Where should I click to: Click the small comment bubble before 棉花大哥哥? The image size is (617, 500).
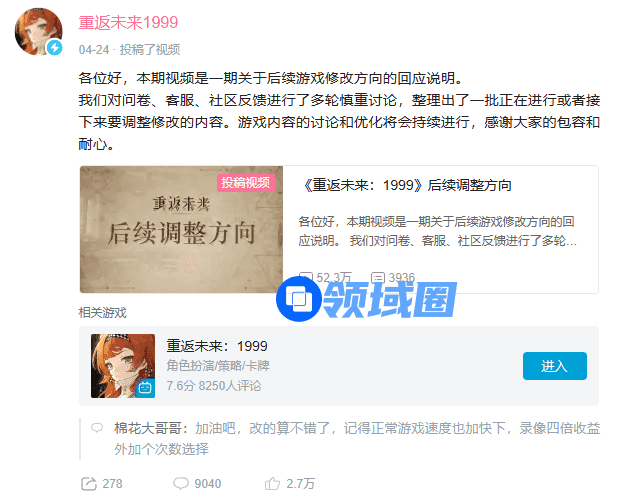click(97, 428)
